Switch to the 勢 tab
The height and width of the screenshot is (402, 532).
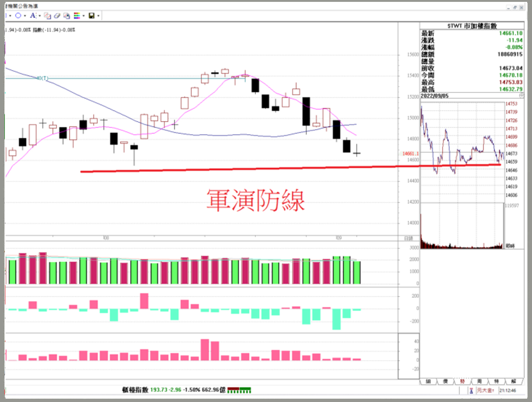coord(462,382)
